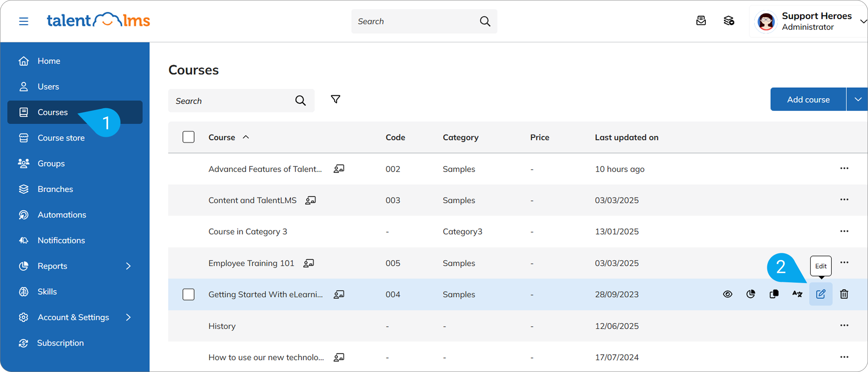
Task: Click the Reports sidebar item
Action: 52,266
